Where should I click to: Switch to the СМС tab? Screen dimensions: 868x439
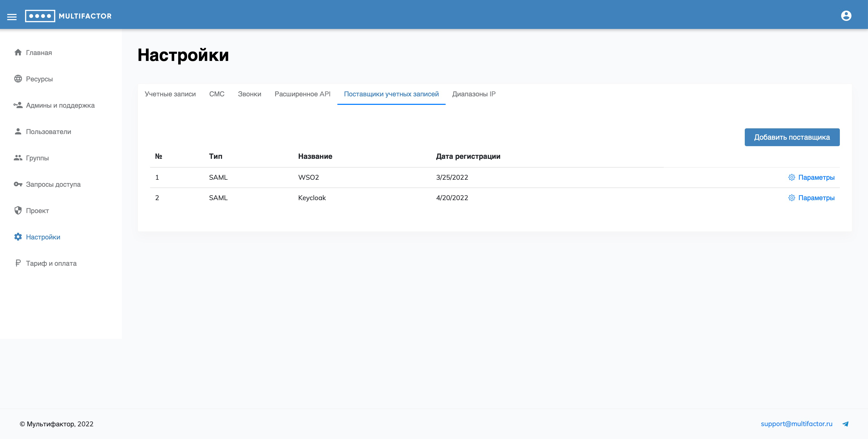pyautogui.click(x=217, y=94)
